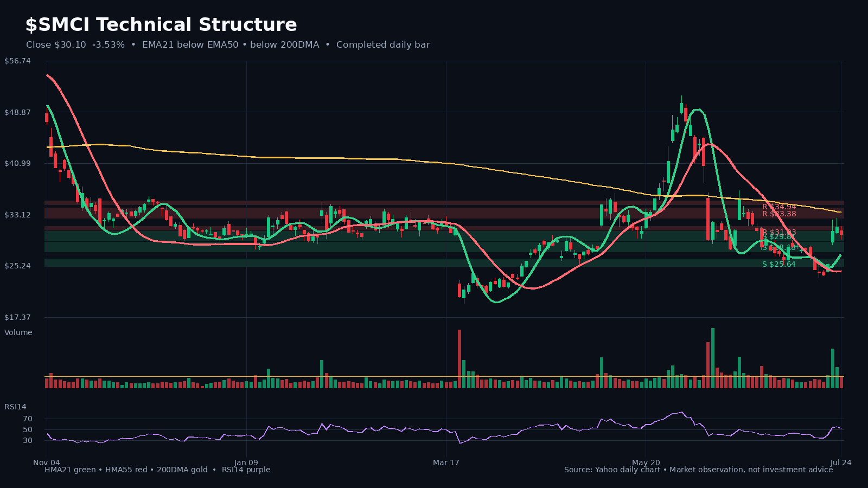Click the tallest green volume bar after May 20

713,358
